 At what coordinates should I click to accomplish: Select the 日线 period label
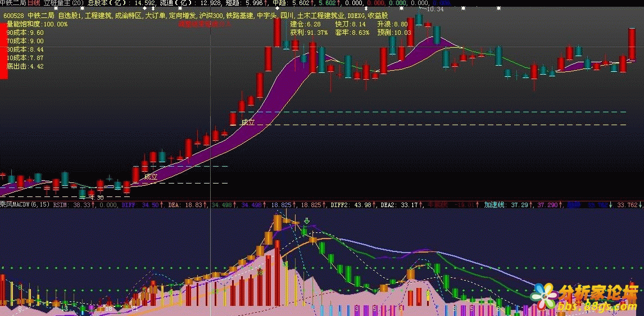click(x=34, y=3)
